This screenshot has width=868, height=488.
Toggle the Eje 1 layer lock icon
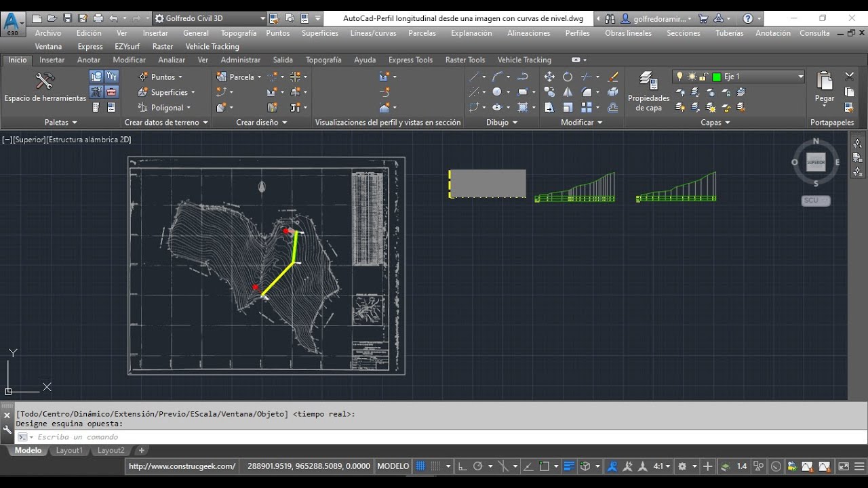(x=704, y=77)
